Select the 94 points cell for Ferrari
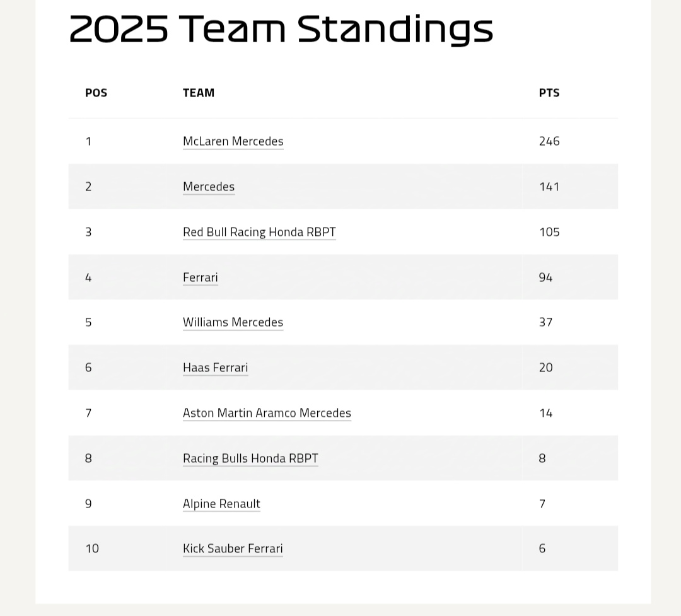The height and width of the screenshot is (616, 681). pyautogui.click(x=545, y=277)
